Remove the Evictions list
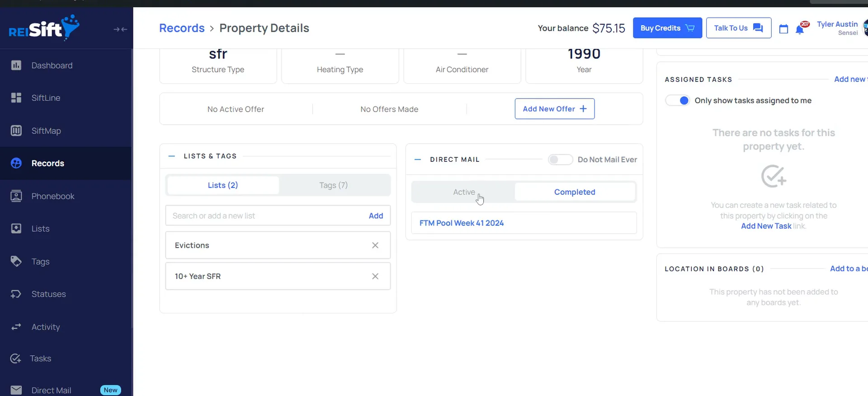This screenshot has width=868, height=396. [375, 245]
